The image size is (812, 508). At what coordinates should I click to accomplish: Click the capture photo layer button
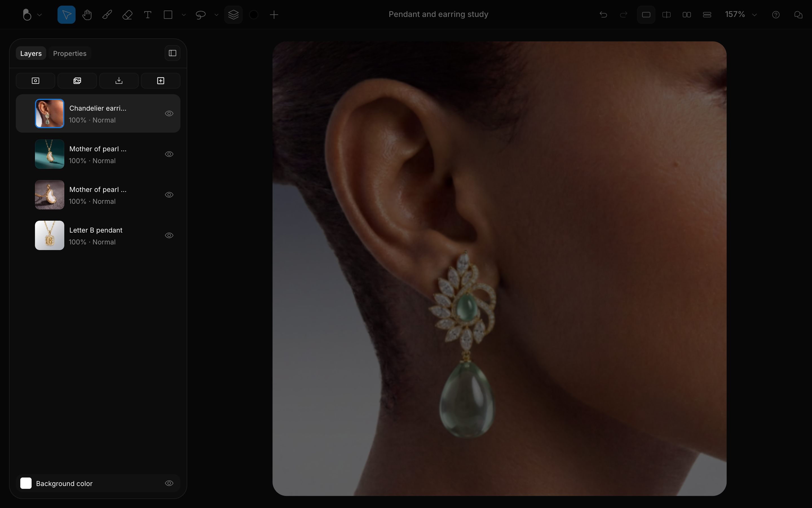(36, 81)
